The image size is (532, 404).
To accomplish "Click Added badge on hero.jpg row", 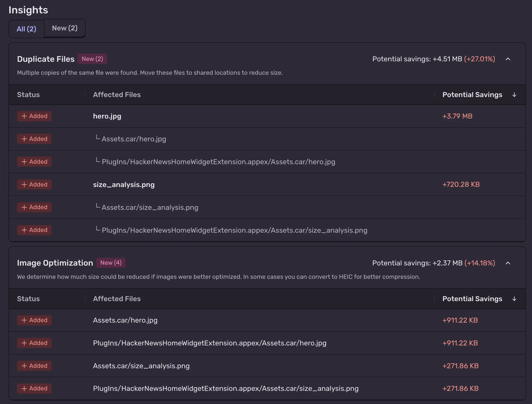I will pos(34,116).
